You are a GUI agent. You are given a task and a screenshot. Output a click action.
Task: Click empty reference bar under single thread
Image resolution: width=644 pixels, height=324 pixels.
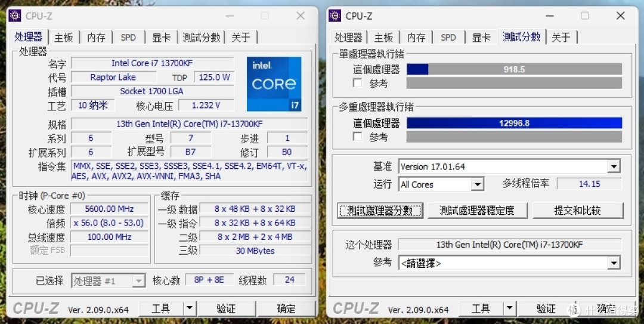[514, 83]
